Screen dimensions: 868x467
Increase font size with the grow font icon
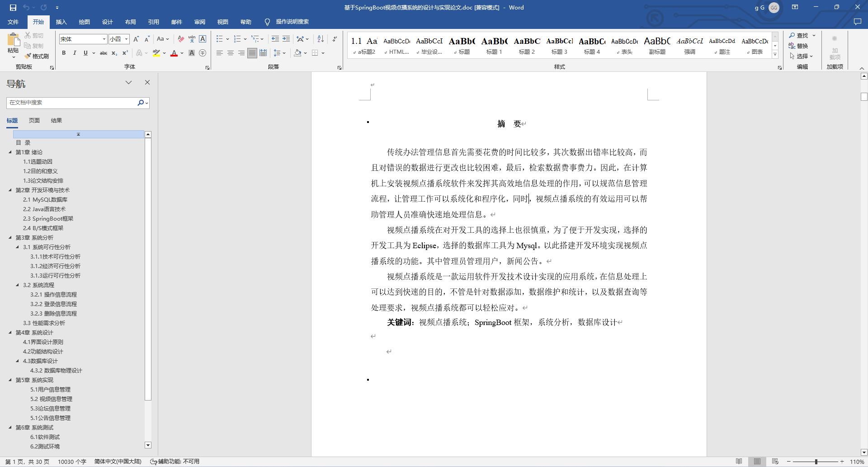(136, 39)
